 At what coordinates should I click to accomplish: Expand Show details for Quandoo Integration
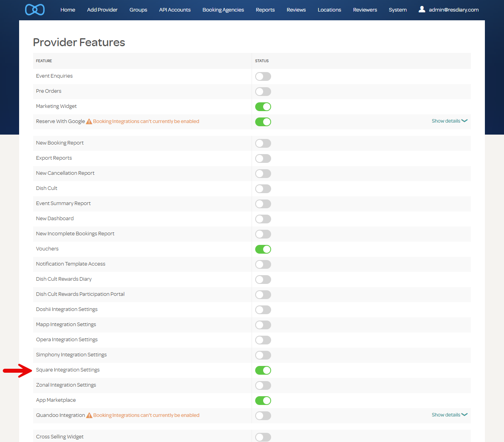pos(449,415)
